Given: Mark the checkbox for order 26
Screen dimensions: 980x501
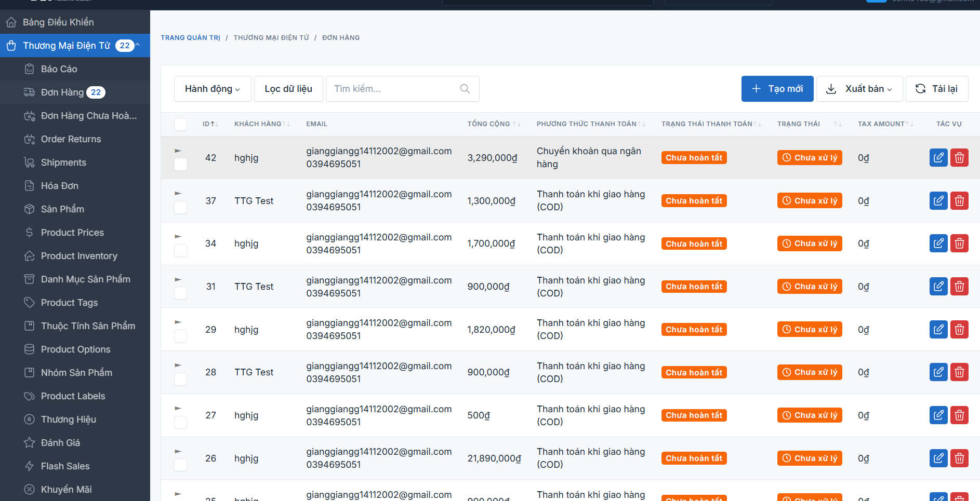Looking at the screenshot, I should click(x=180, y=465).
